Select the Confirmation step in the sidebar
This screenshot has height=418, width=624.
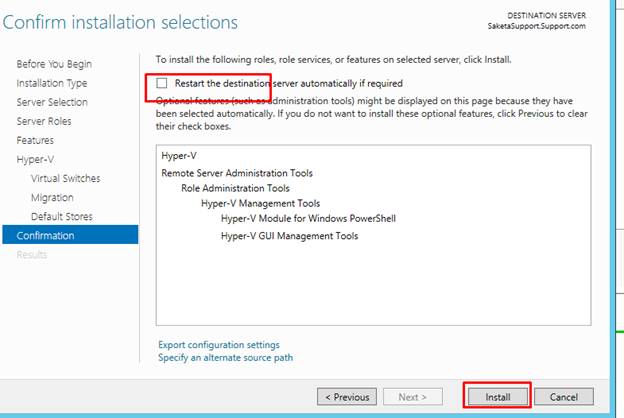coord(47,235)
